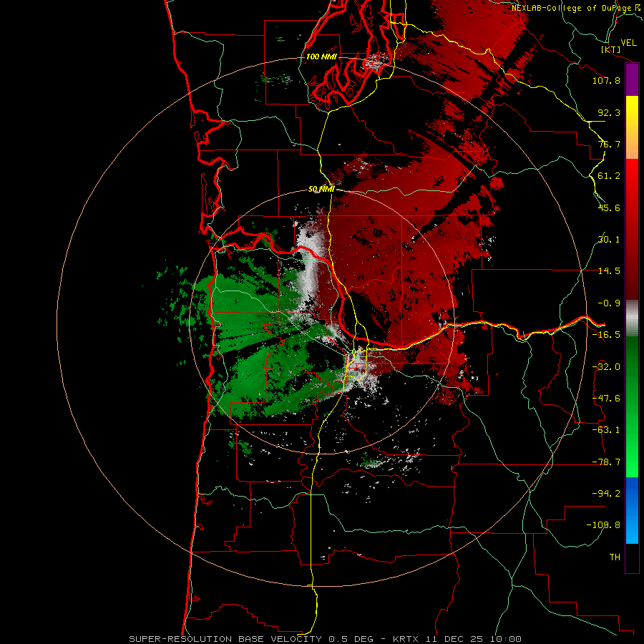
Task: Click the -94.2 value on velocity scale
Action: pos(606,493)
